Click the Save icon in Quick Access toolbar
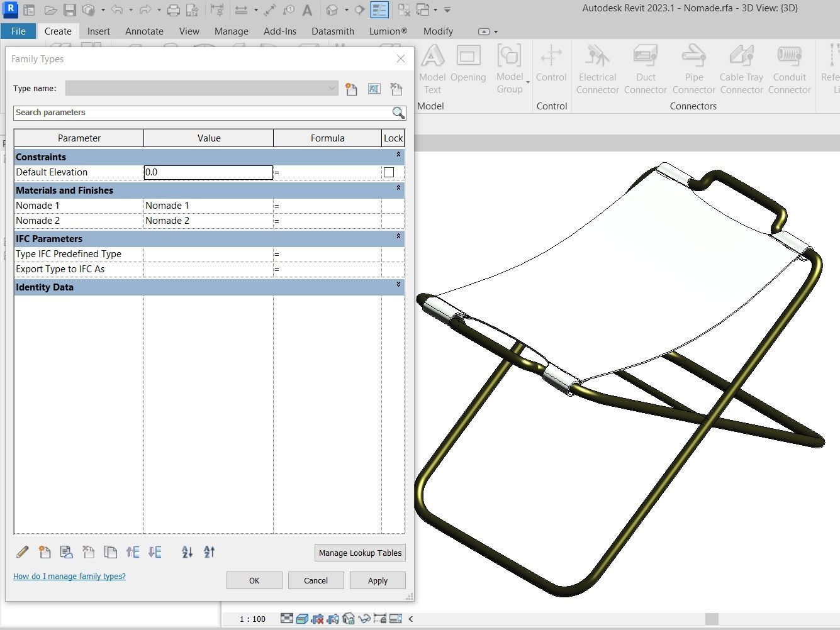This screenshot has width=840, height=630. [x=70, y=10]
